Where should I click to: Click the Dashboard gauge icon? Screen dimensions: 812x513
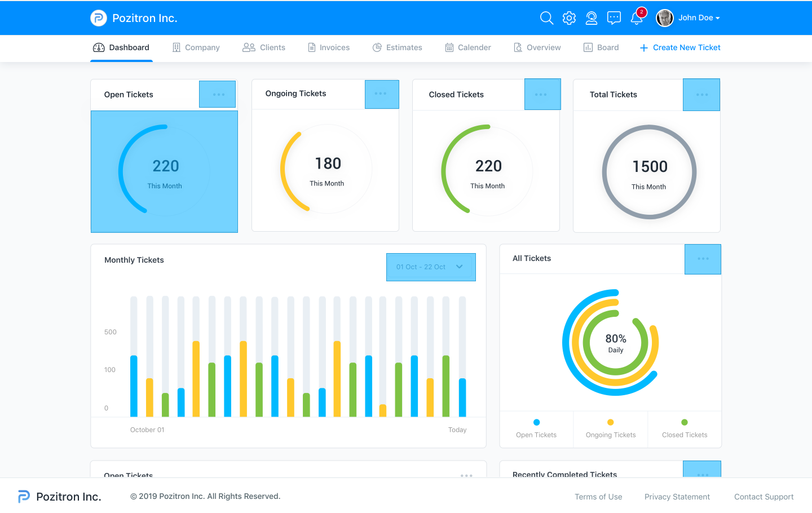[99, 47]
